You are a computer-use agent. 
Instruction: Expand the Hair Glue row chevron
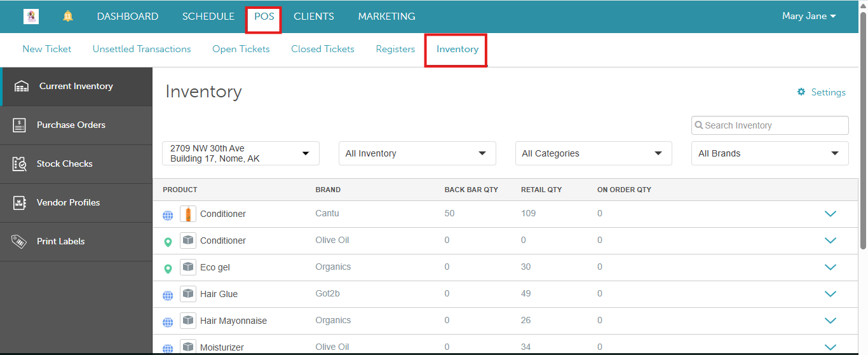click(x=830, y=294)
